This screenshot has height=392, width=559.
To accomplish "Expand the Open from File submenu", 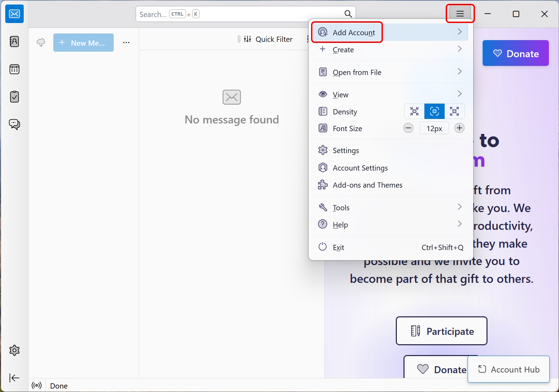I will point(391,72).
